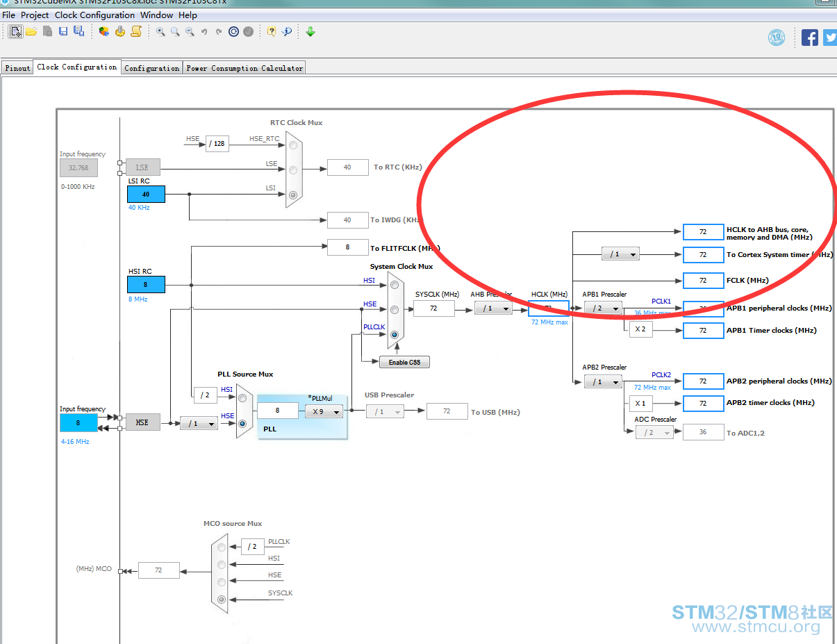Click the HSE oscillator button
Image resolution: width=837 pixels, height=644 pixels.
[142, 422]
